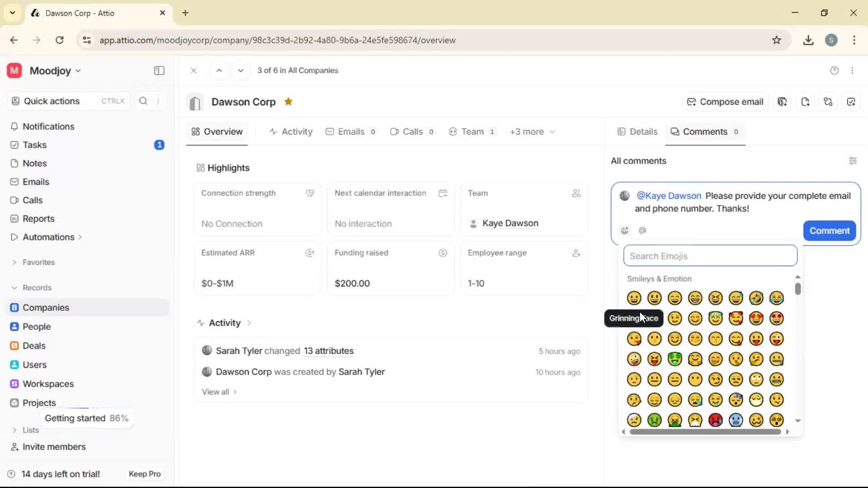Collapse the sidebar using the panel icon

pyautogui.click(x=159, y=70)
